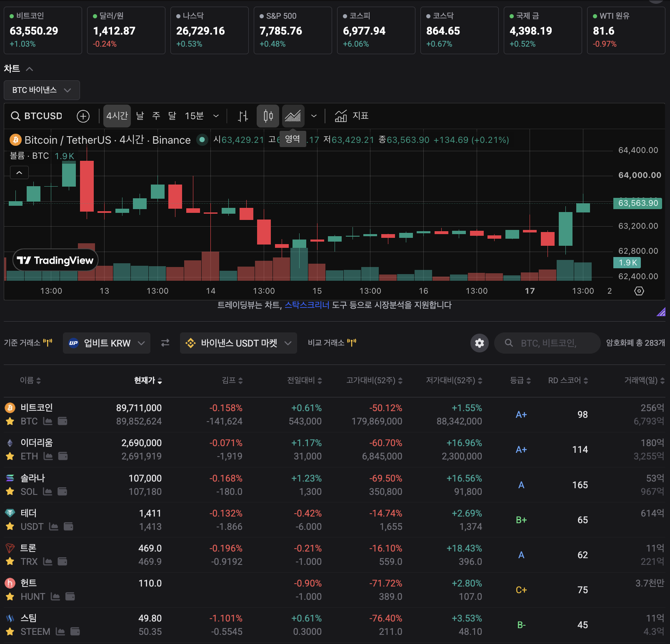Click the 암호화폐 총 283개 label

pos(635,343)
